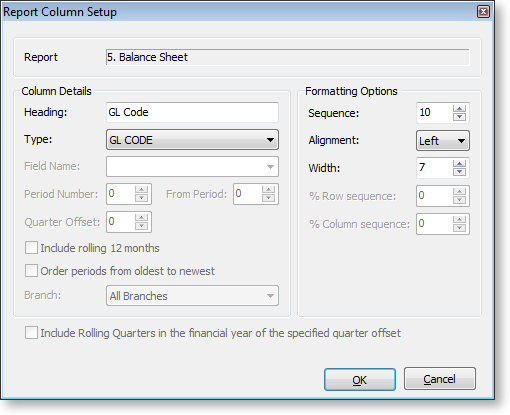Image resolution: width=510 pixels, height=415 pixels.
Task: Open the Field Name dropdown
Action: click(x=192, y=166)
